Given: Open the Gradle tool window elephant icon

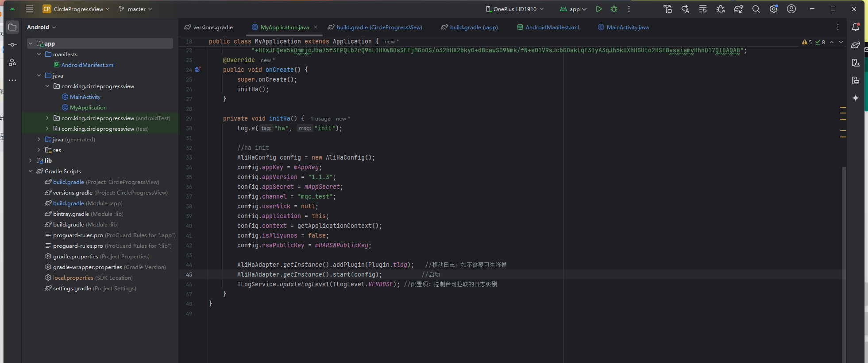Looking at the screenshot, I should (856, 45).
